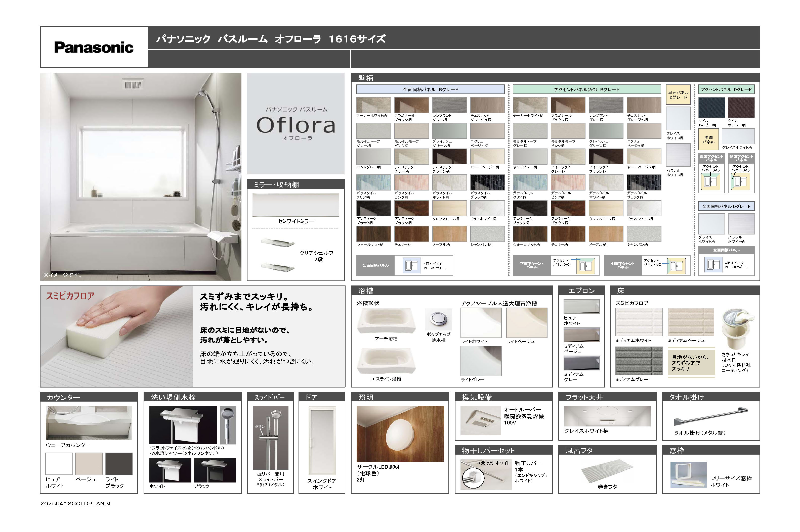Image resolution: width=800 pixels, height=532 pixels.
Task: Click the 周囲パネル Dグレード yellow label box
Action: [x=678, y=95]
